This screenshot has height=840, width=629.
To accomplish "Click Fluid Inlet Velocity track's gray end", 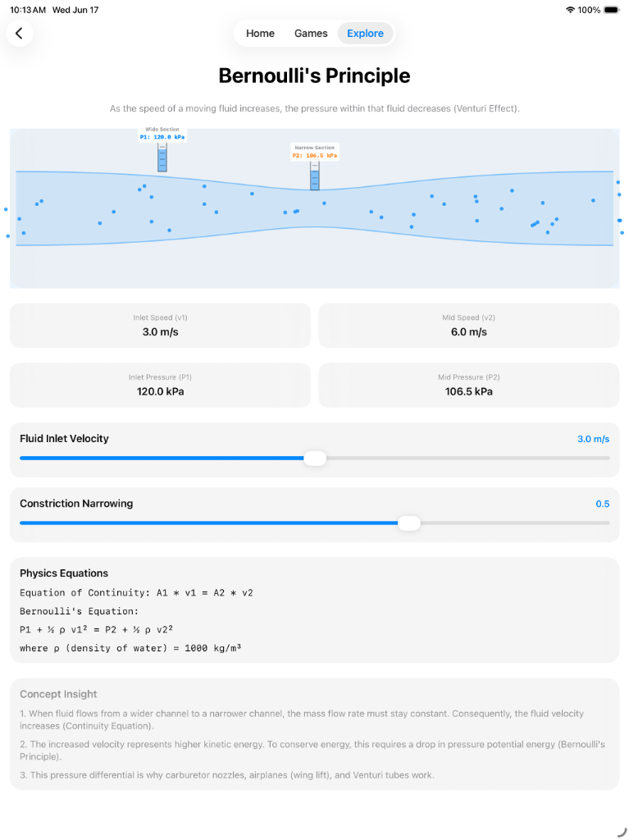I will [x=467, y=458].
